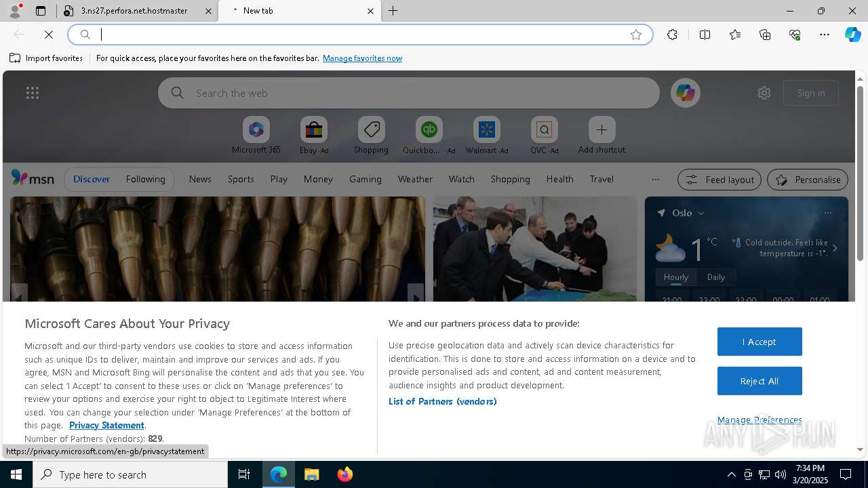Open the Ebay ad shortcut

click(314, 136)
